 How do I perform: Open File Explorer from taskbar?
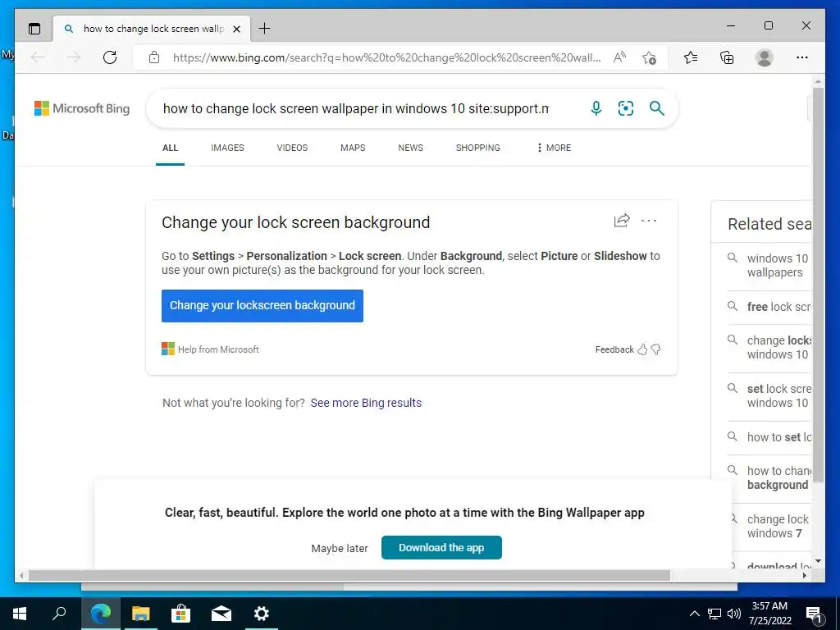point(141,614)
